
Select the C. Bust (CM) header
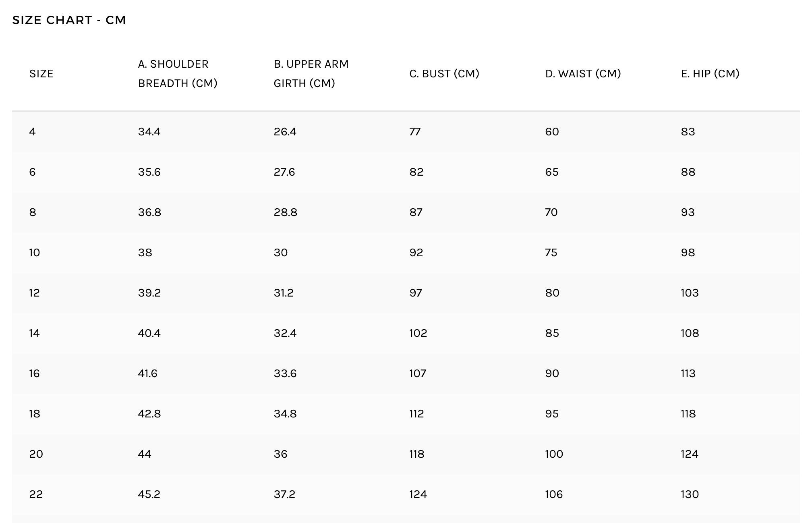(444, 74)
